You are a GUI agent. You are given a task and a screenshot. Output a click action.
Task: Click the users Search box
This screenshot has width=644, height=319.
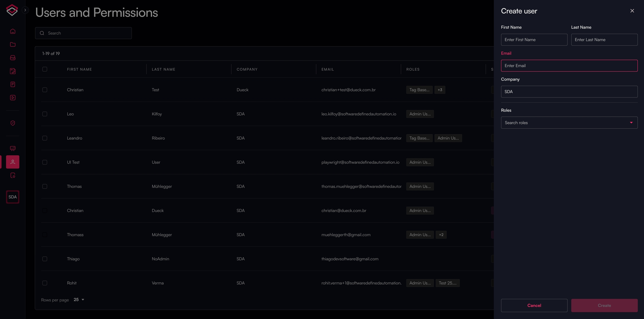click(x=83, y=33)
